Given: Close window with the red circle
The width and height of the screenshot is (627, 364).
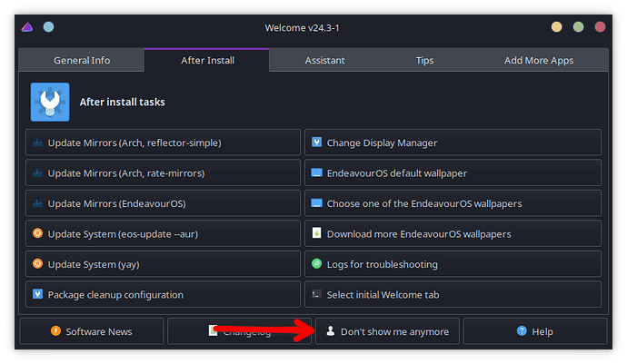Looking at the screenshot, I should pyautogui.click(x=600, y=27).
